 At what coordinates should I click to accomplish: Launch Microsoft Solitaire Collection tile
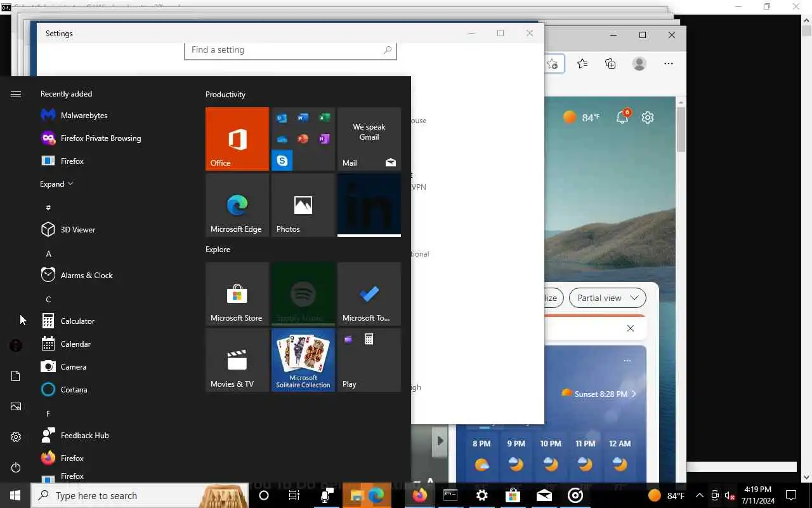303,360
